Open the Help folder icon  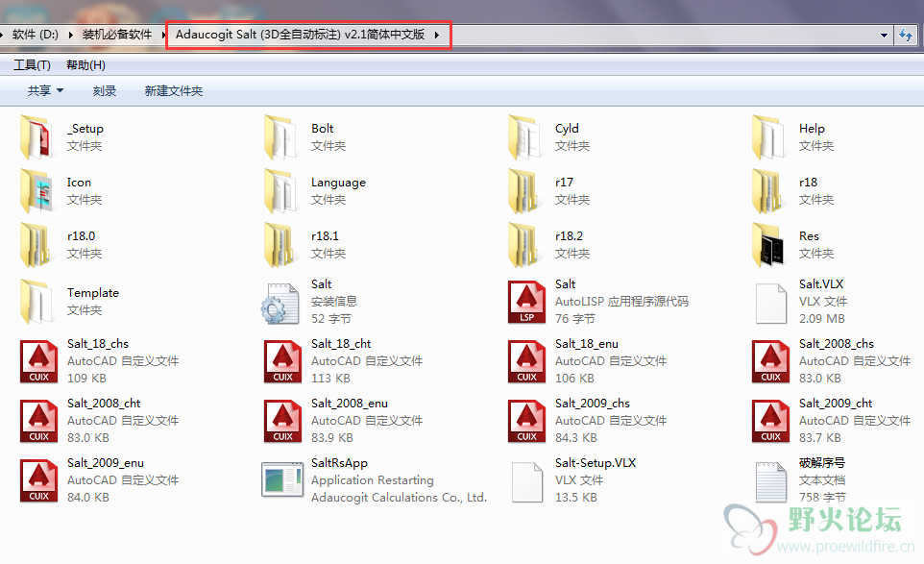click(x=770, y=137)
